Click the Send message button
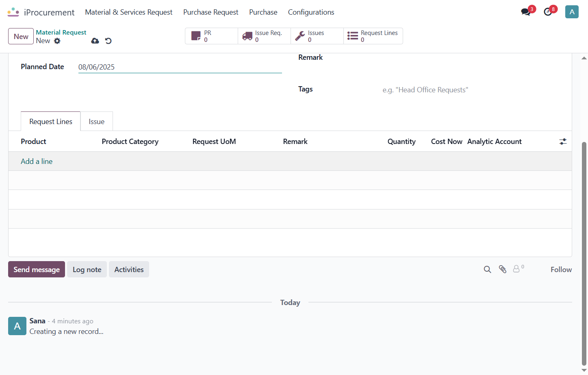The image size is (588, 375). (x=37, y=269)
